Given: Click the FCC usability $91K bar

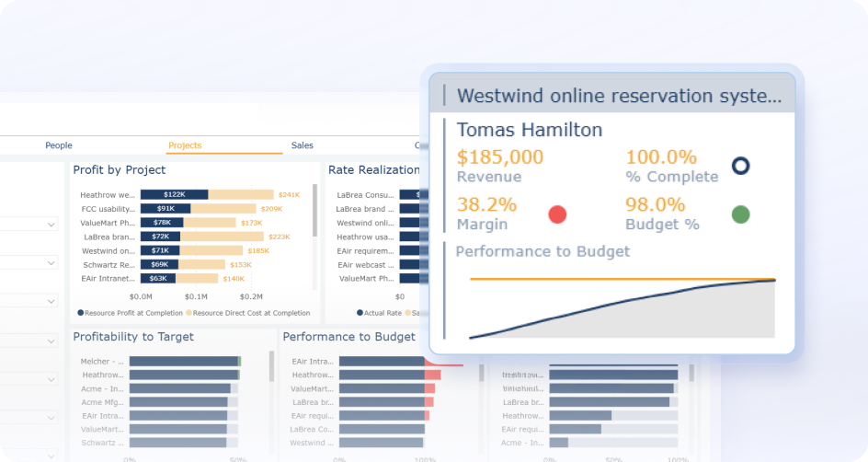Looking at the screenshot, I should tap(165, 209).
